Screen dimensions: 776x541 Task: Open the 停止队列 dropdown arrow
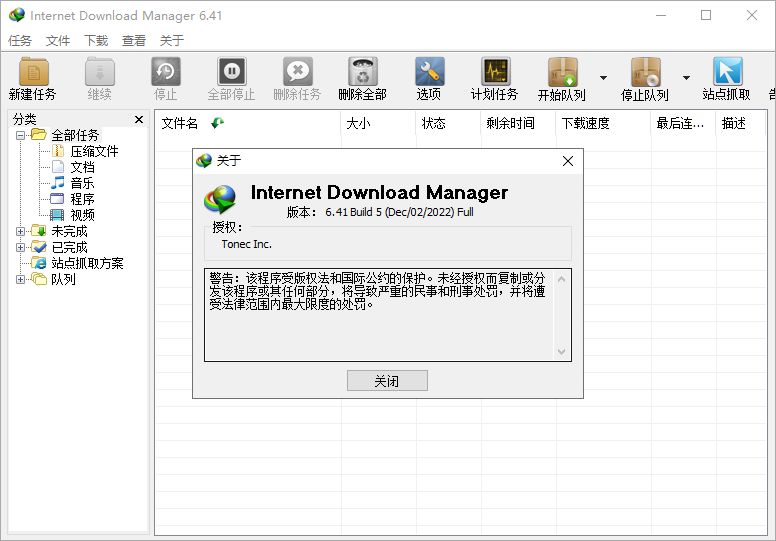coord(686,78)
